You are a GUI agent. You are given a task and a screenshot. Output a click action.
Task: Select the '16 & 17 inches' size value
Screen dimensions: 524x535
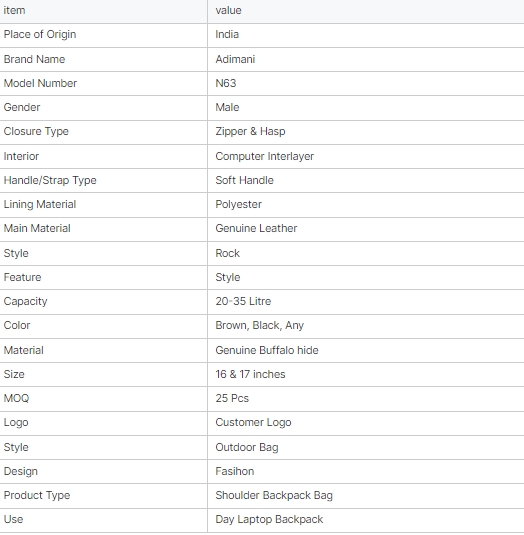250,374
